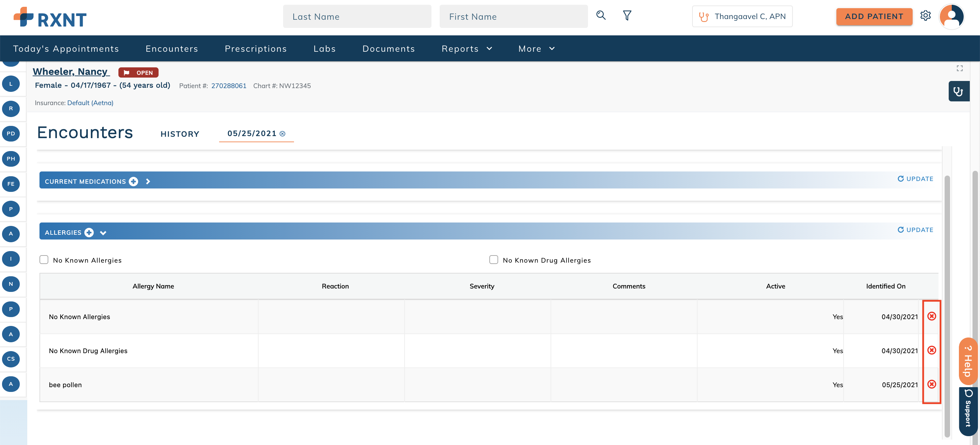Collapse the Allergies section chevron
The image size is (980, 445).
(x=103, y=233)
